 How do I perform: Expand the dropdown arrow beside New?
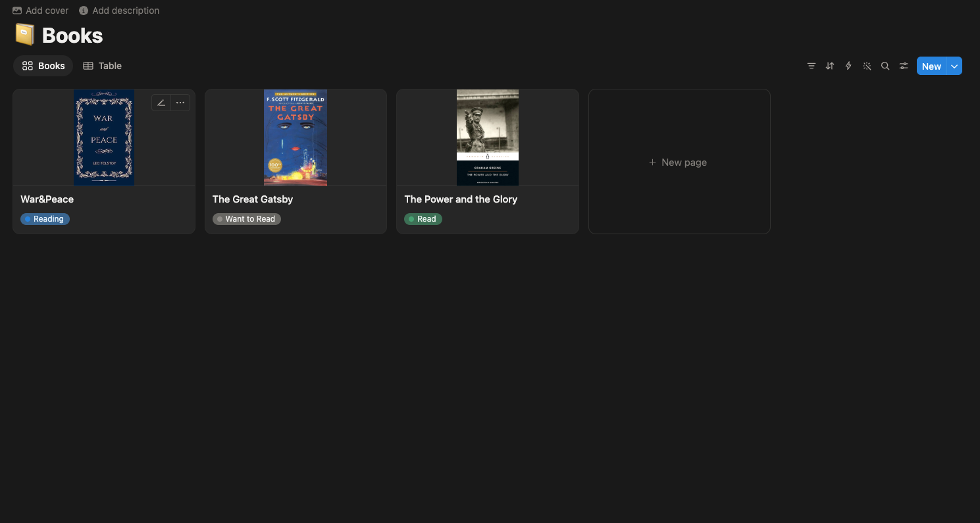pos(954,66)
